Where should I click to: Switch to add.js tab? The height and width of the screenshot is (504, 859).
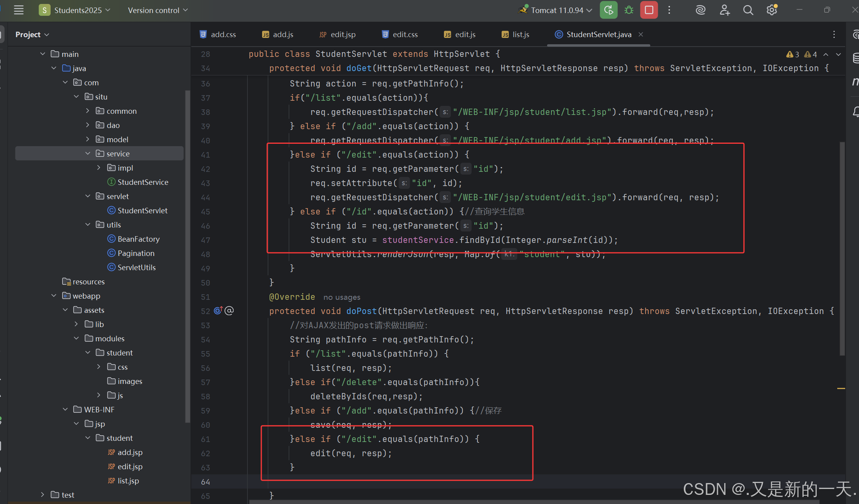(x=278, y=35)
